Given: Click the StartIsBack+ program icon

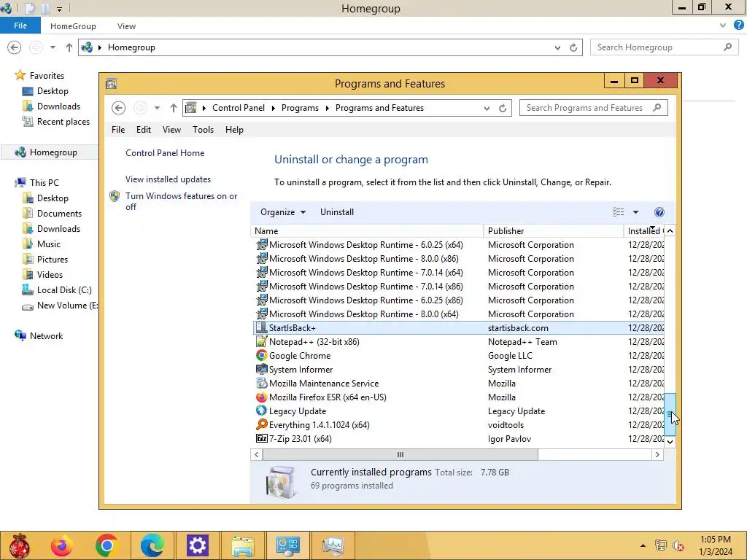Looking at the screenshot, I should coord(261,327).
